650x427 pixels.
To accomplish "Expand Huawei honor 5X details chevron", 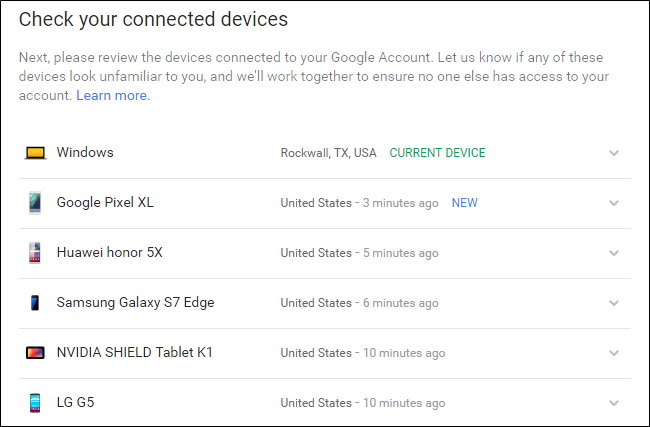I will 614,253.
